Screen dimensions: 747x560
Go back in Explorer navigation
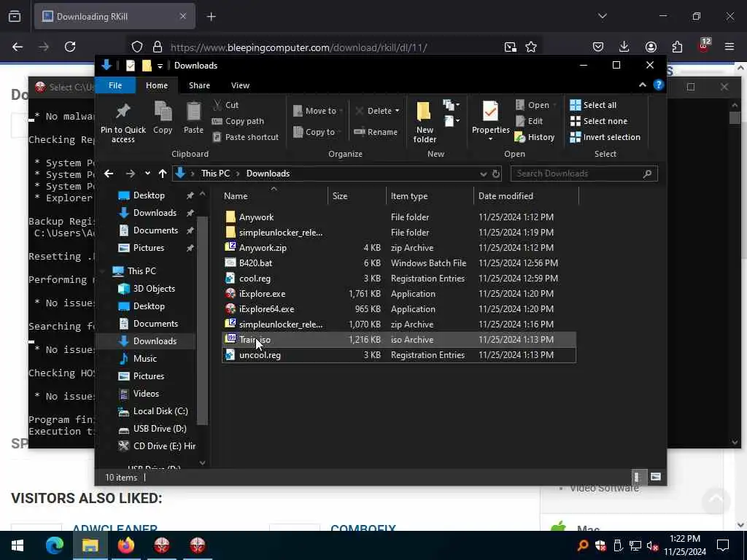(x=109, y=174)
